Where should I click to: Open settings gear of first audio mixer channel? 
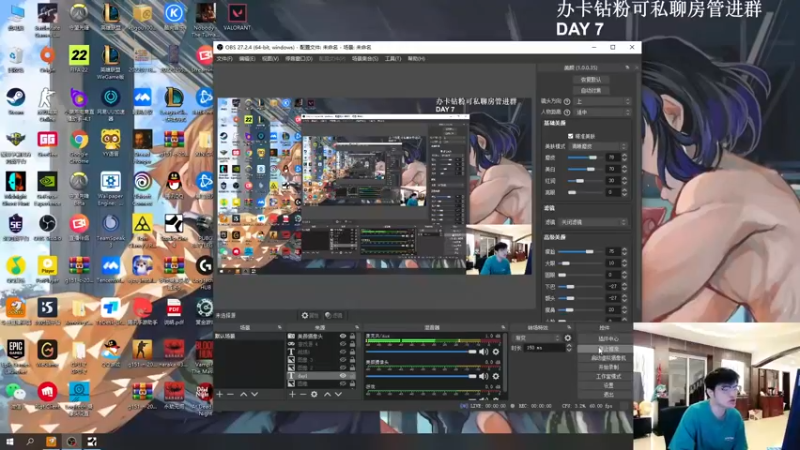pos(495,352)
